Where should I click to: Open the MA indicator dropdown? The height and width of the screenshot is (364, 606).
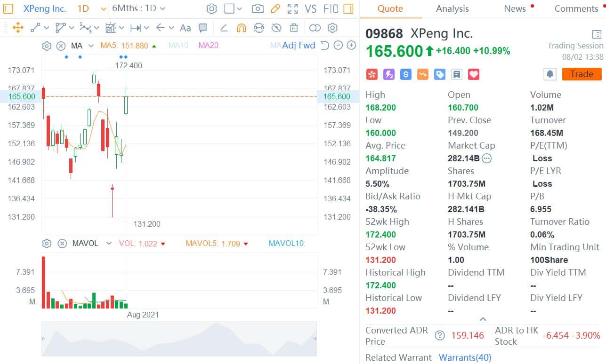coord(90,46)
